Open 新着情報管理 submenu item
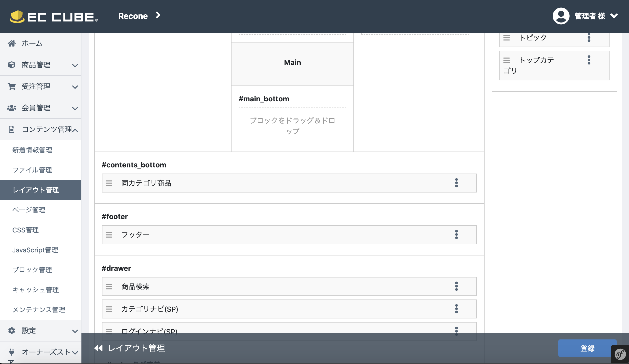Image resolution: width=629 pixels, height=364 pixels. (32, 150)
